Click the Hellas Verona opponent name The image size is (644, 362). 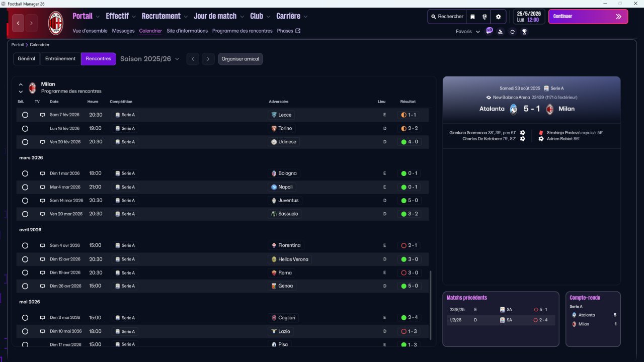coord(293,259)
